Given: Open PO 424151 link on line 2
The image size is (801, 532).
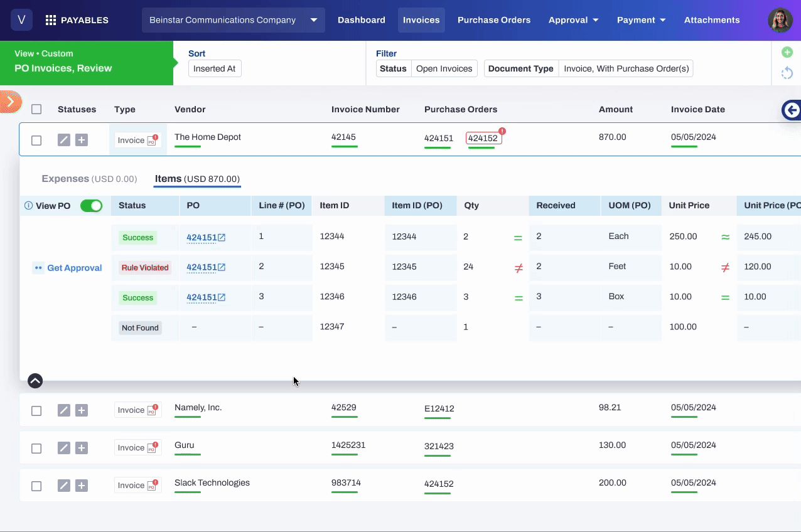Looking at the screenshot, I should coord(206,267).
